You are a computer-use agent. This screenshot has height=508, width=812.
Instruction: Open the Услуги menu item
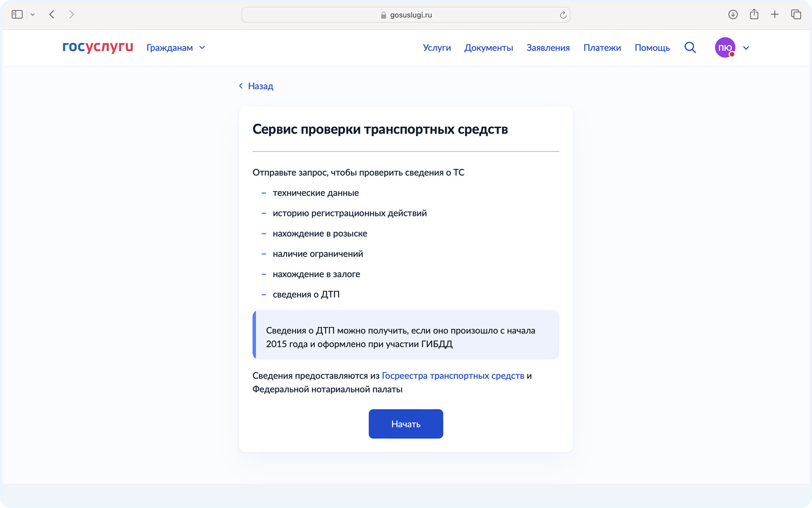tap(437, 48)
